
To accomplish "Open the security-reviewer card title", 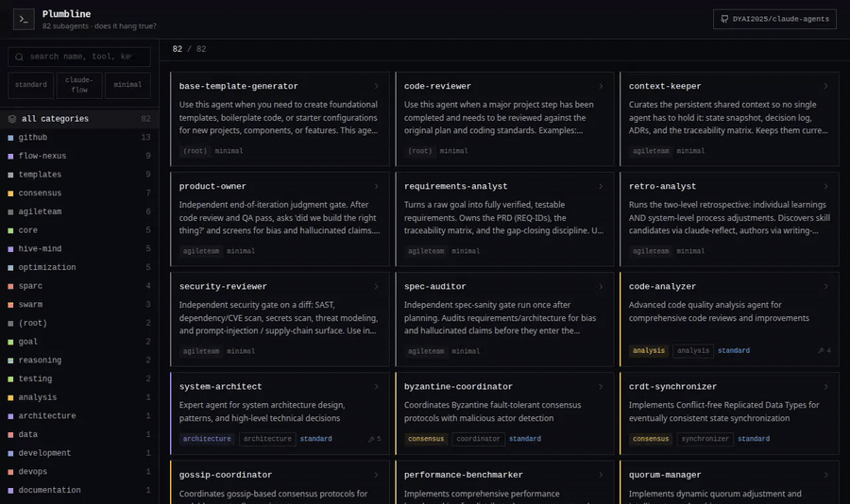I will tap(223, 287).
